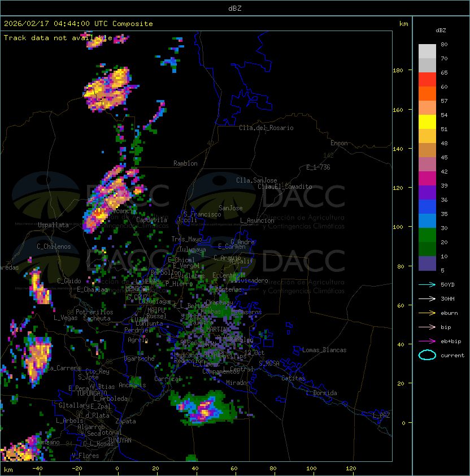Screen dimensions: 470x476
Task: Click the 'TUPUNGATO' map label
Action: (x=92, y=393)
